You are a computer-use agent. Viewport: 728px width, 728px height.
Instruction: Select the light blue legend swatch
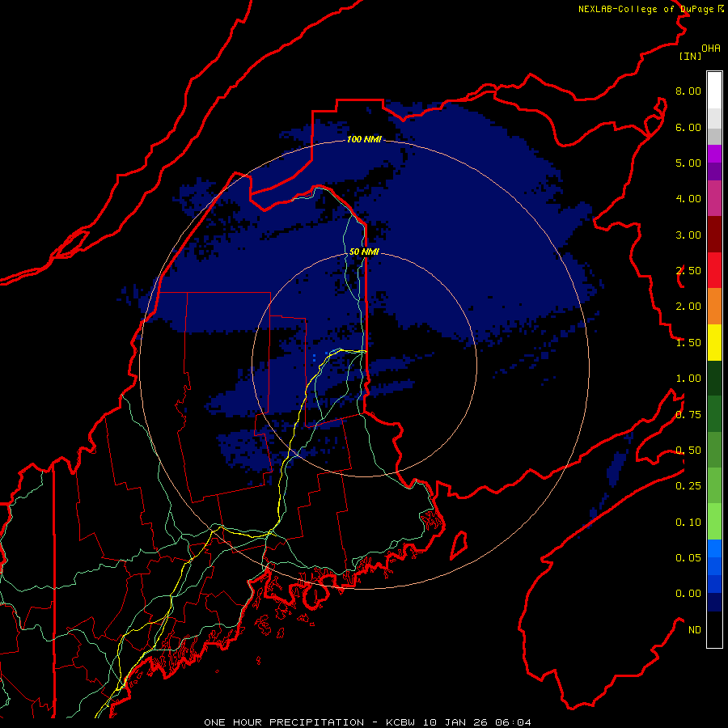click(x=714, y=548)
